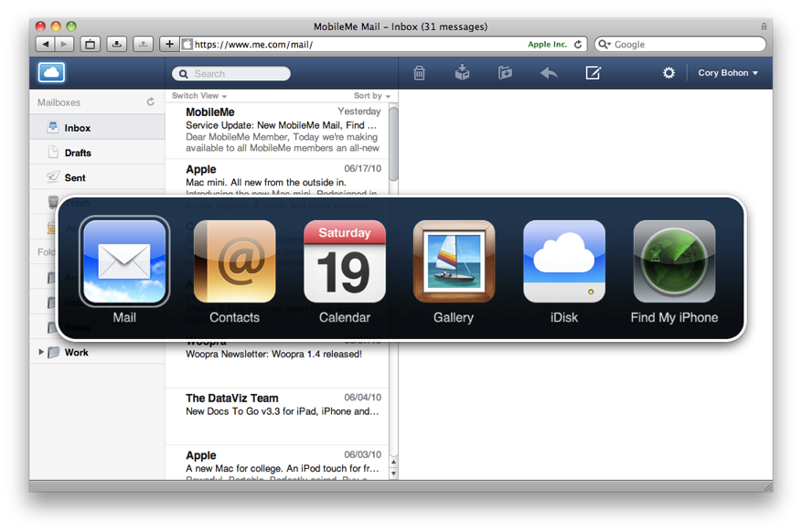
Task: Open the Switch View dropdown
Action: 199,96
